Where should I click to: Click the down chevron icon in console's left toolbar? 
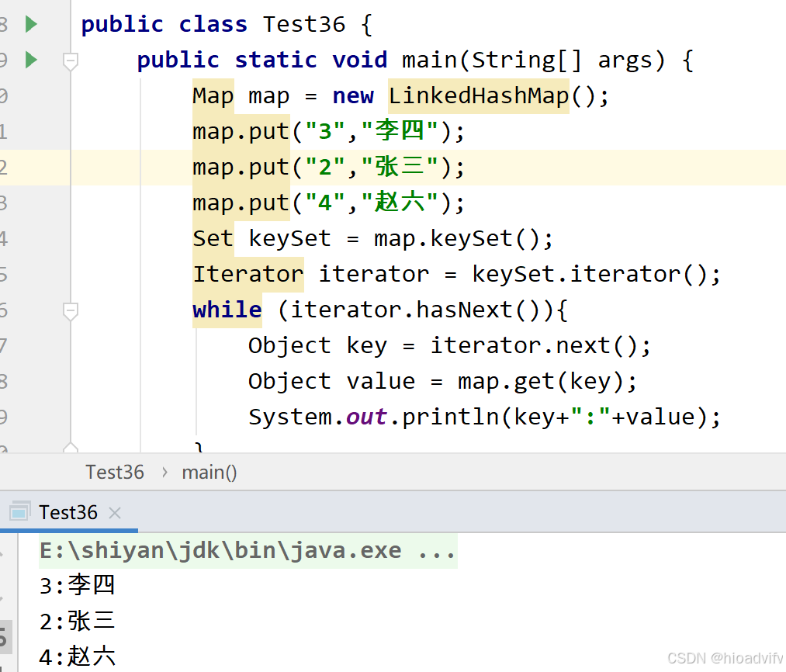pos(4,597)
